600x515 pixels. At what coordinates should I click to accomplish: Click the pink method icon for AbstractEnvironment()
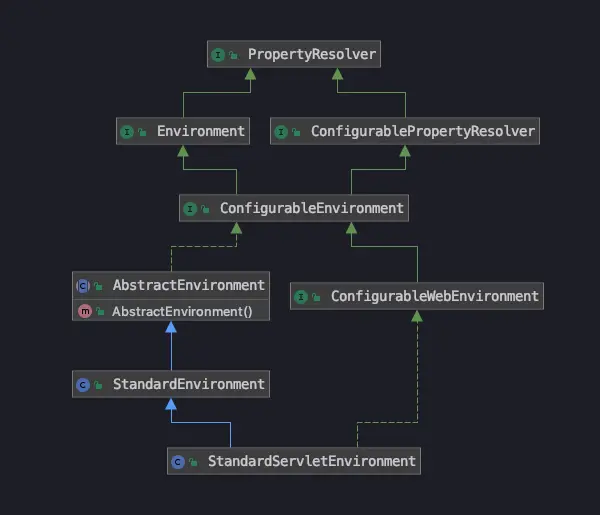click(x=85, y=311)
